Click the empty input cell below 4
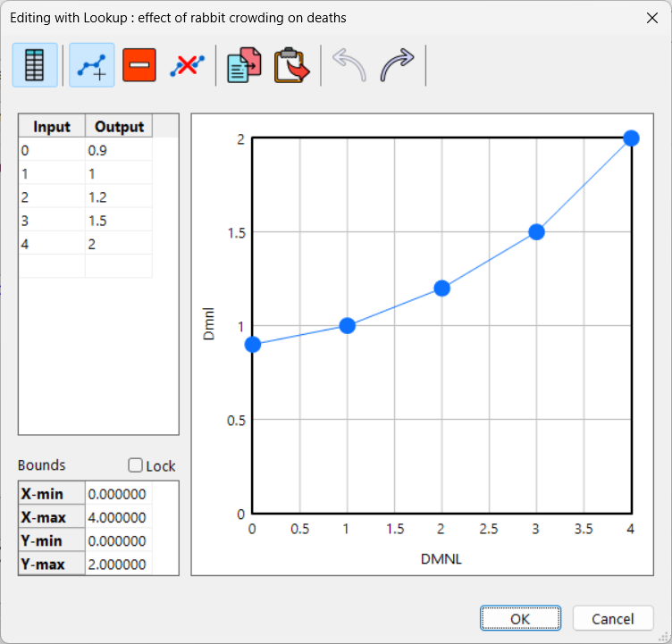Screen dimensions: 672x644 click(52, 266)
